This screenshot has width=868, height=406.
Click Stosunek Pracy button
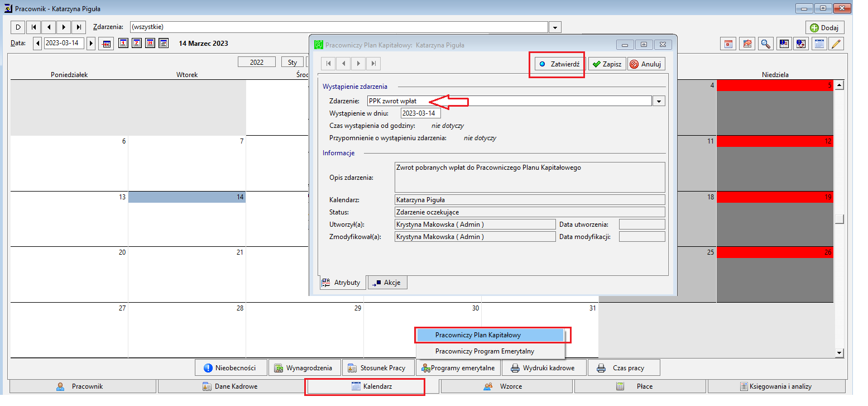(x=378, y=368)
